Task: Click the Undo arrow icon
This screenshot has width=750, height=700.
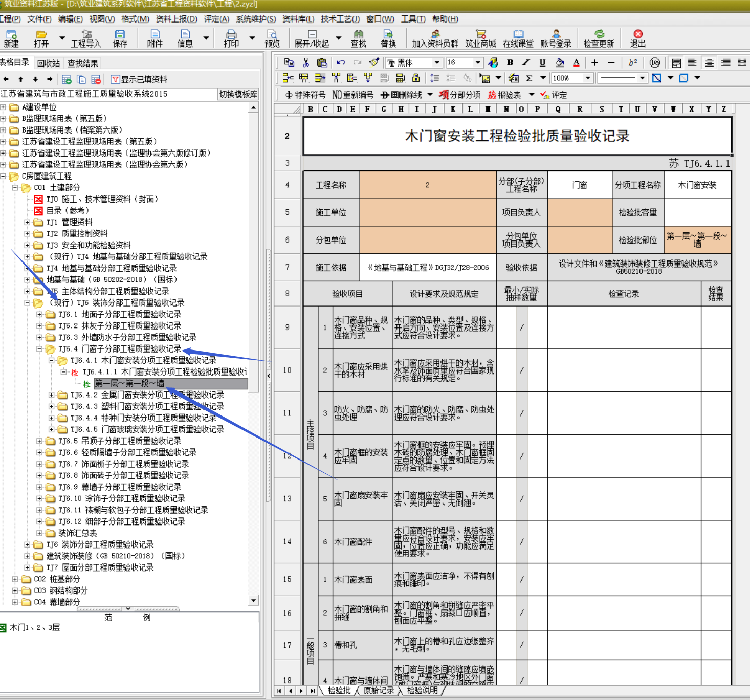Action: click(341, 62)
